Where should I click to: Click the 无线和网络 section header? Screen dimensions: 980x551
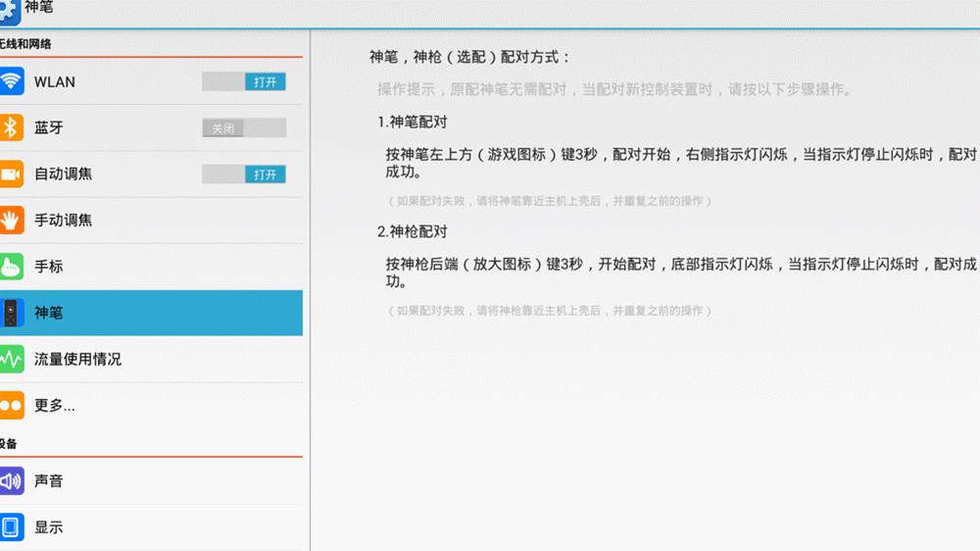25,44
